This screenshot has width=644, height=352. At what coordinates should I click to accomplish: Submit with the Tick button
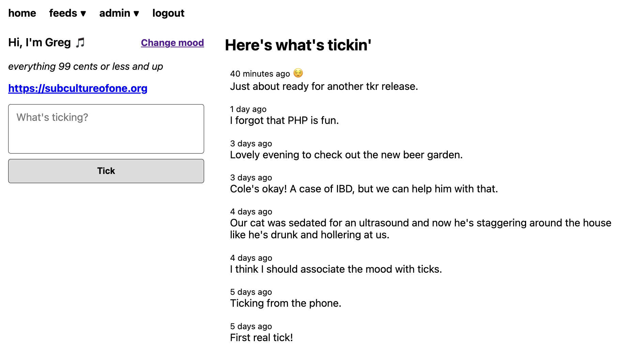(x=106, y=171)
